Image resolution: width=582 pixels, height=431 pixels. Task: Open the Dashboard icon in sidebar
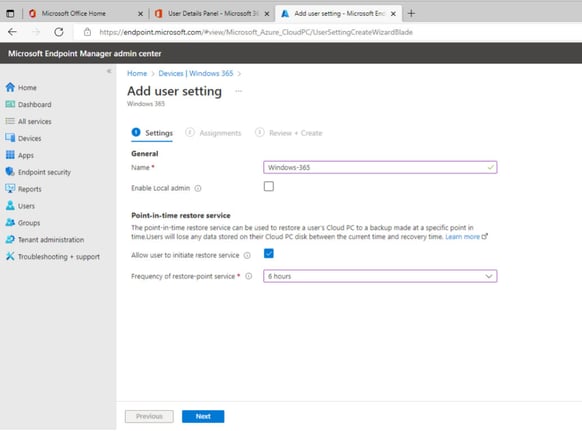pos(10,104)
